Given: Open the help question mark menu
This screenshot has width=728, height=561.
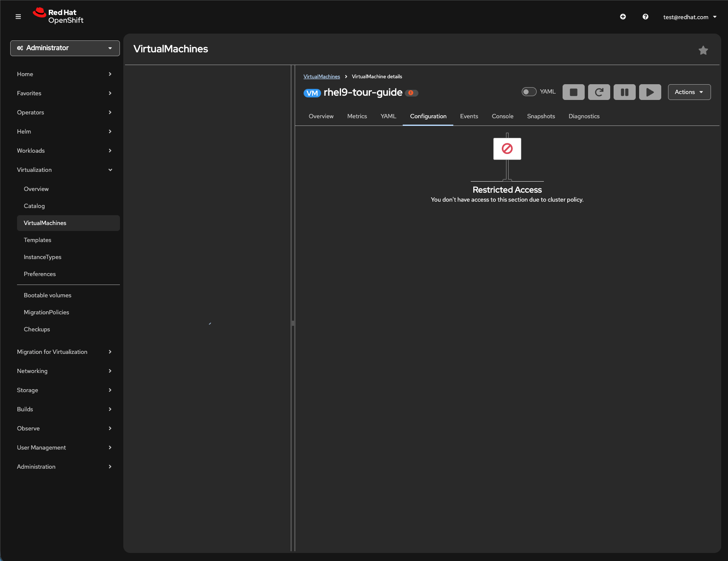Looking at the screenshot, I should [x=646, y=17].
